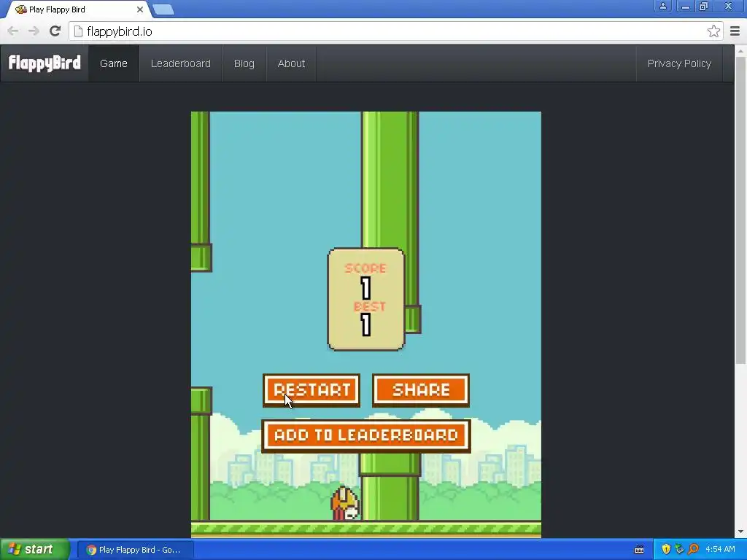Click the page vertical scrollbar thumb
This screenshot has width=747, height=560.
tap(740, 209)
